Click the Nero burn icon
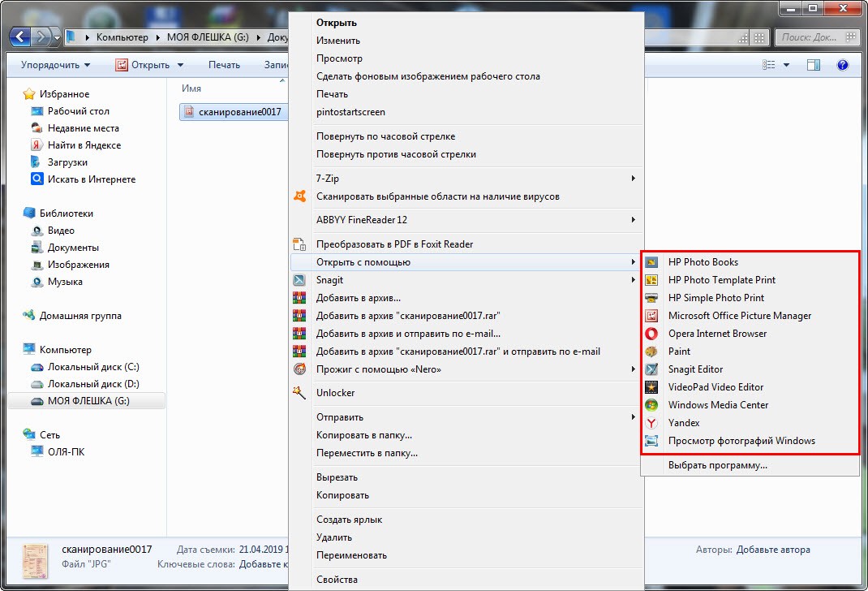 pyautogui.click(x=299, y=369)
